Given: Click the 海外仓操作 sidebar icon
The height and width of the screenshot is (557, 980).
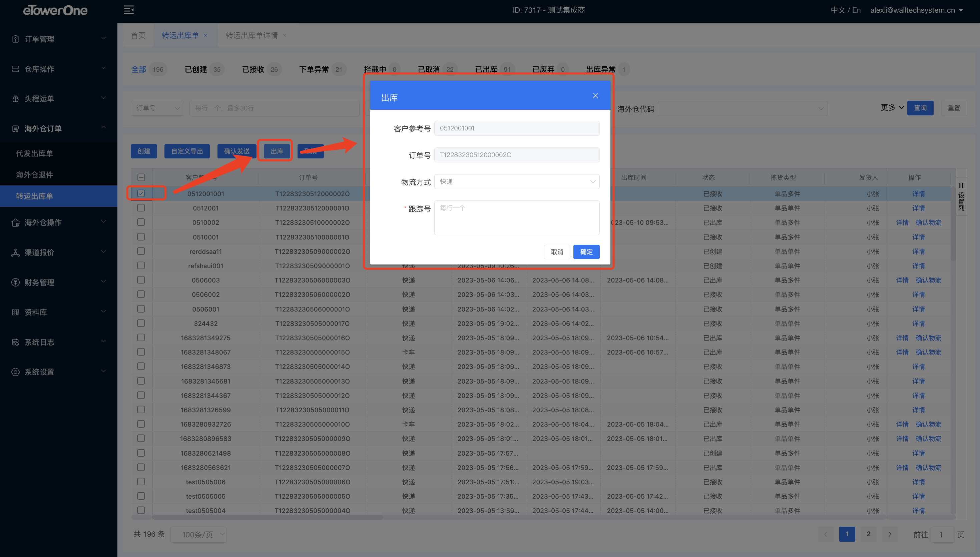Looking at the screenshot, I should (x=15, y=222).
